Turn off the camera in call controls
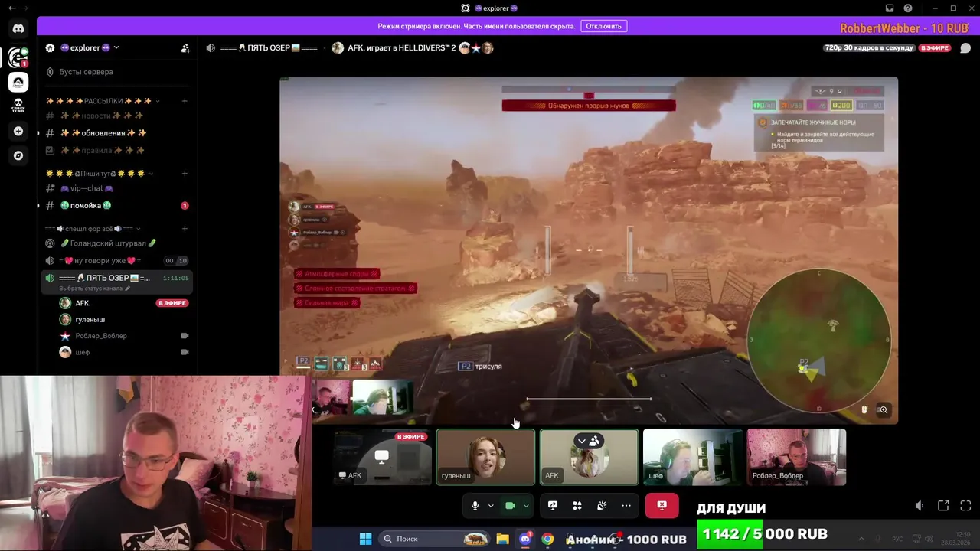Image resolution: width=980 pixels, height=551 pixels. tap(510, 506)
